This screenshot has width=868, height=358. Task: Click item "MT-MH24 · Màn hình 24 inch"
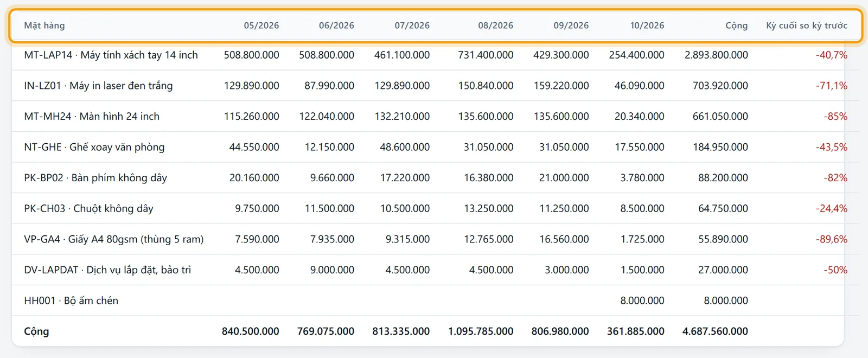click(x=92, y=117)
